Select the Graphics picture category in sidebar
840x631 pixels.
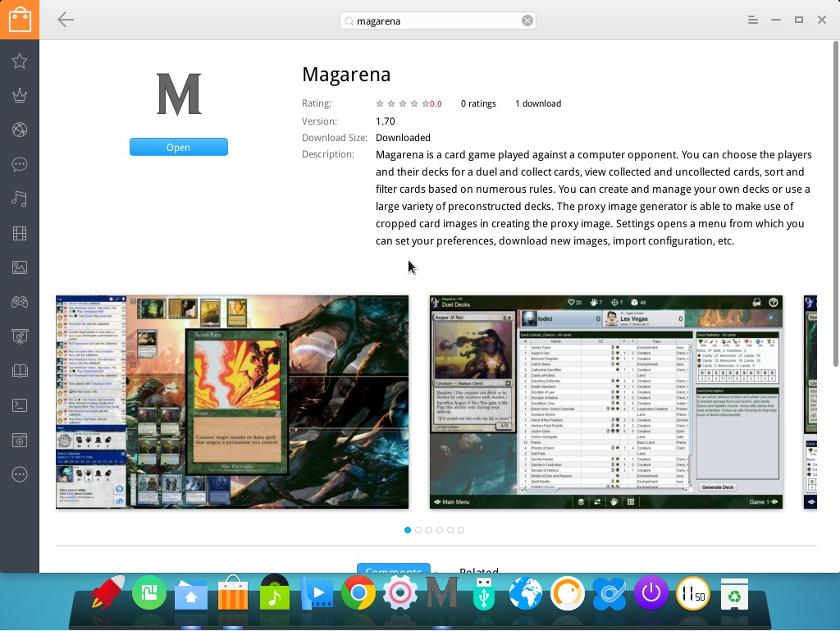tap(20, 267)
